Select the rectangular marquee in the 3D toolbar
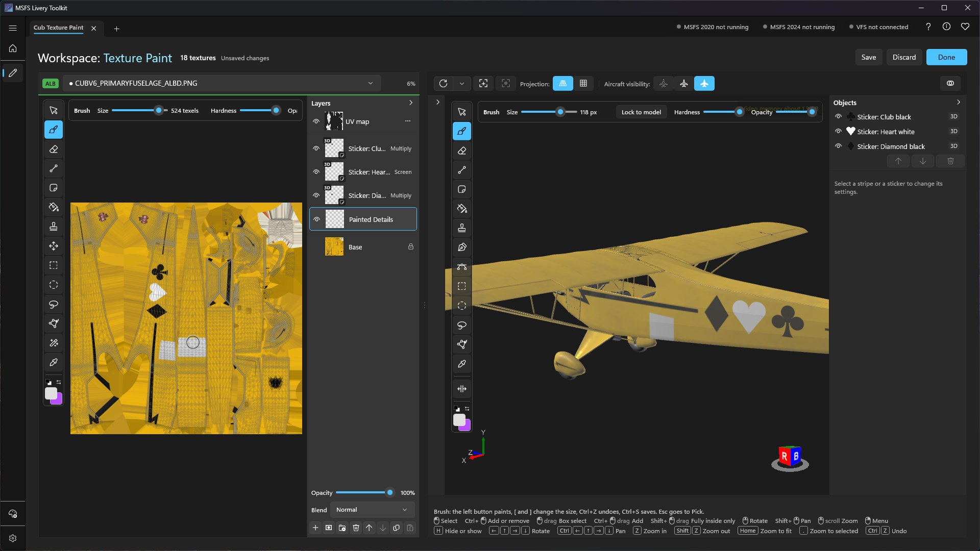Viewport: 980px width, 551px height. [x=462, y=286]
